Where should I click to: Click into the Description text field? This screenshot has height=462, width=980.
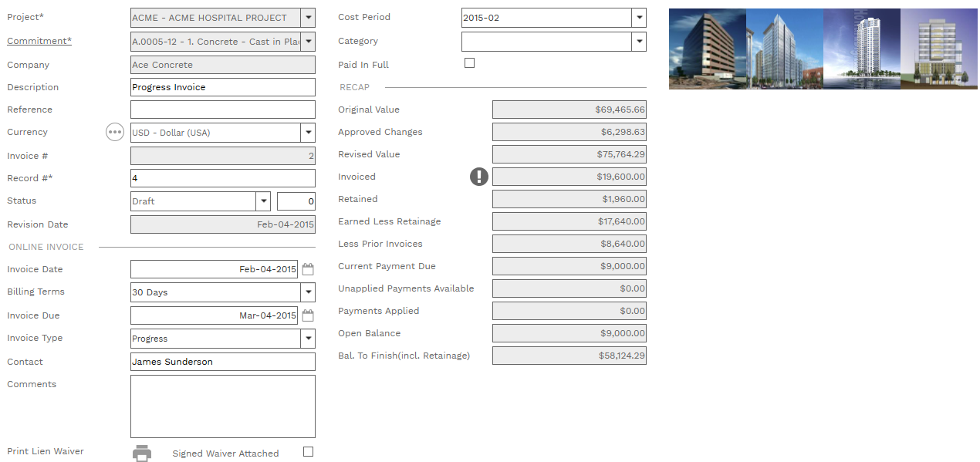pos(222,87)
